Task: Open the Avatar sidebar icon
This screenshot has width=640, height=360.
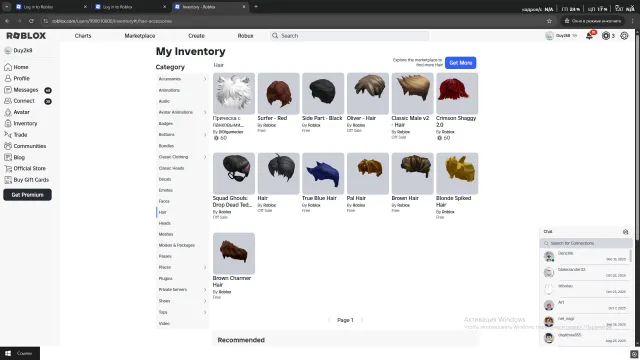Action: pos(8,112)
